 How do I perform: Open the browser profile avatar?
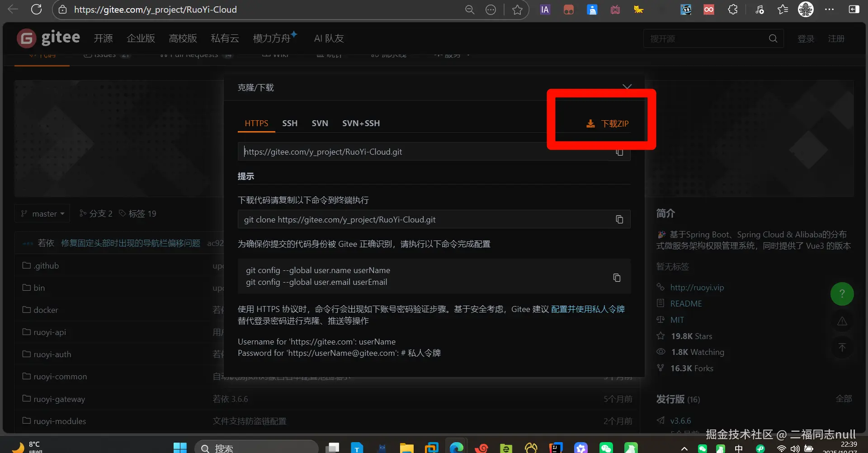(806, 9)
